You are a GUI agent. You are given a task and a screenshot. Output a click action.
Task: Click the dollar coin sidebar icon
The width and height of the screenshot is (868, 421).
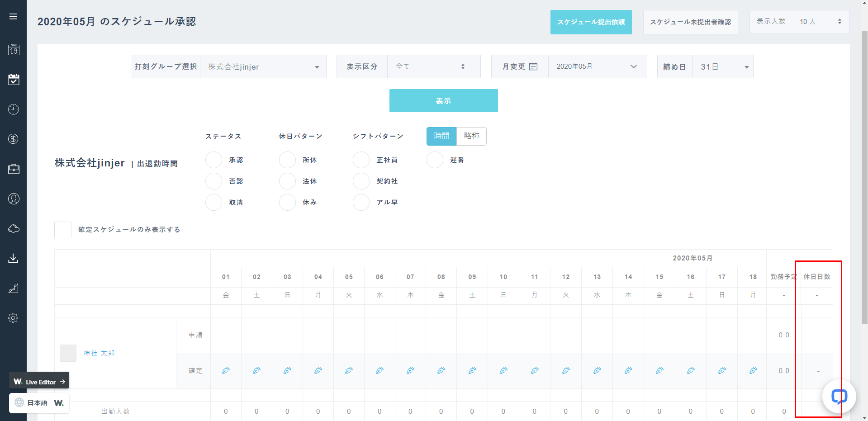click(14, 139)
